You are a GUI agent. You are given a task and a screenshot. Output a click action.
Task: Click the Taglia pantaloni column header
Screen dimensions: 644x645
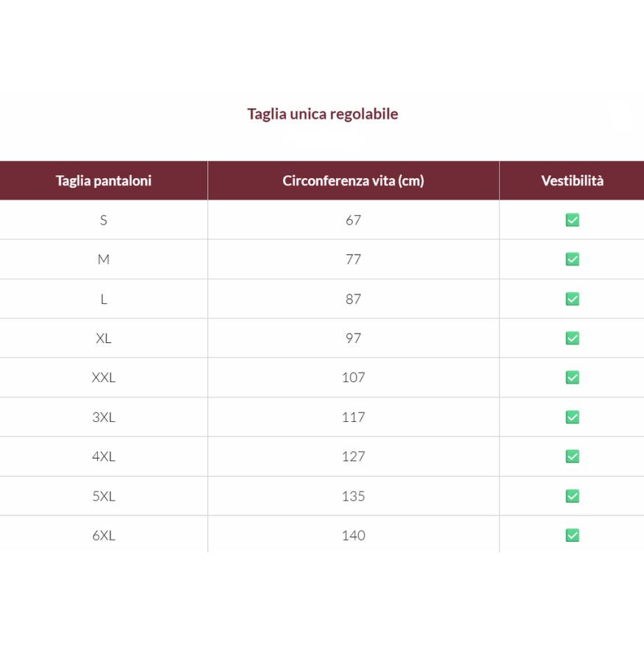click(104, 180)
